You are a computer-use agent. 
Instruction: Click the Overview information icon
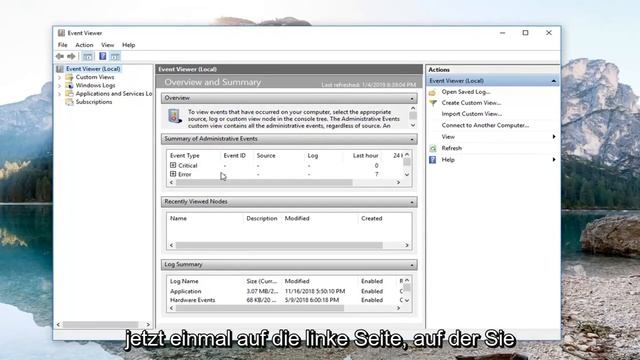(175, 116)
